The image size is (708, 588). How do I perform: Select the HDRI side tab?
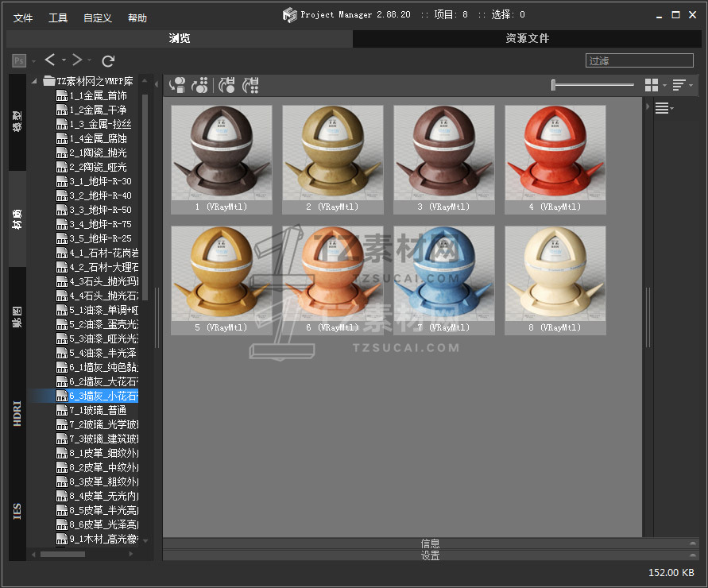click(17, 414)
